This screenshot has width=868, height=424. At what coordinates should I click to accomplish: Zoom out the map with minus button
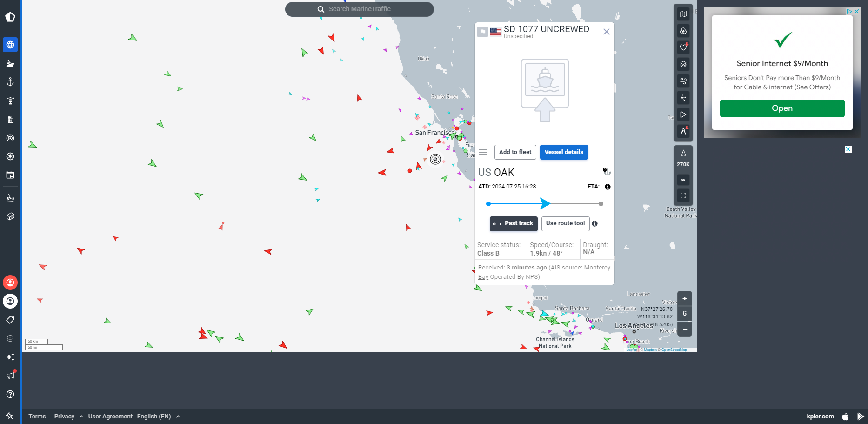pyautogui.click(x=685, y=329)
